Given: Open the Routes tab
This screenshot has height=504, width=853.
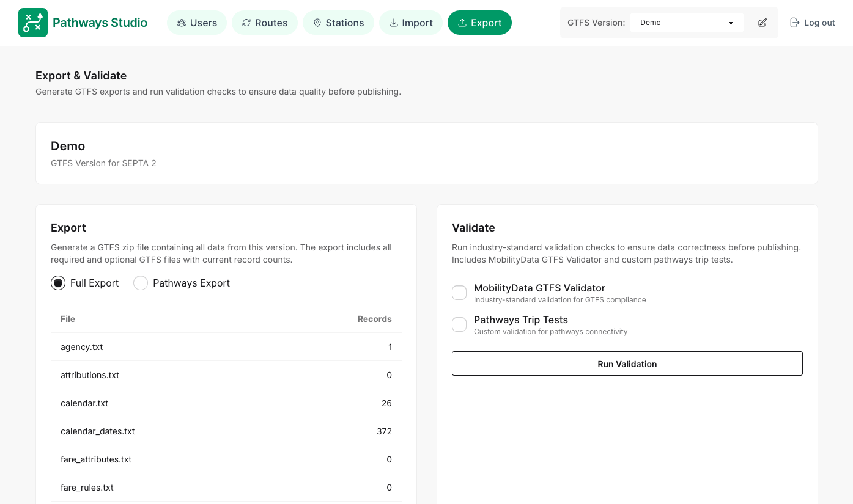Looking at the screenshot, I should pos(265,23).
